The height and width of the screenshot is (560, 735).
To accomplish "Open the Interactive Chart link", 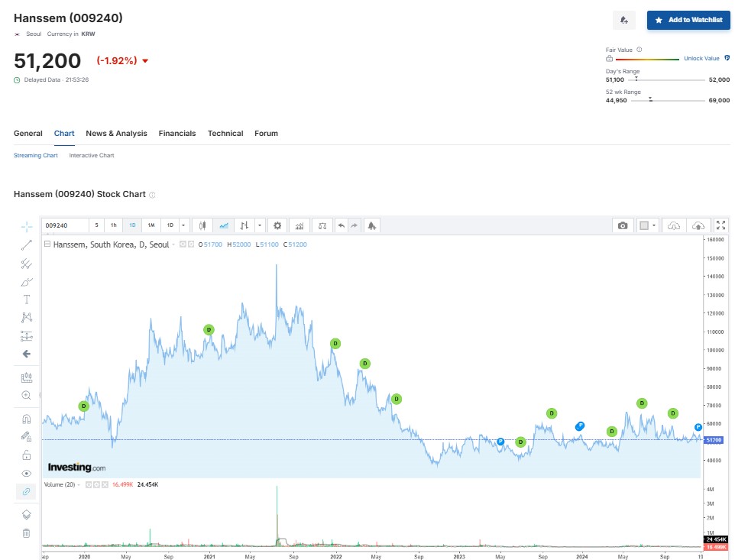I will click(x=92, y=156).
